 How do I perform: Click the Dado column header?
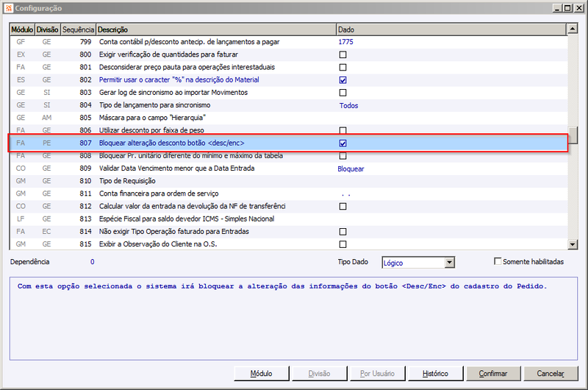pos(451,29)
